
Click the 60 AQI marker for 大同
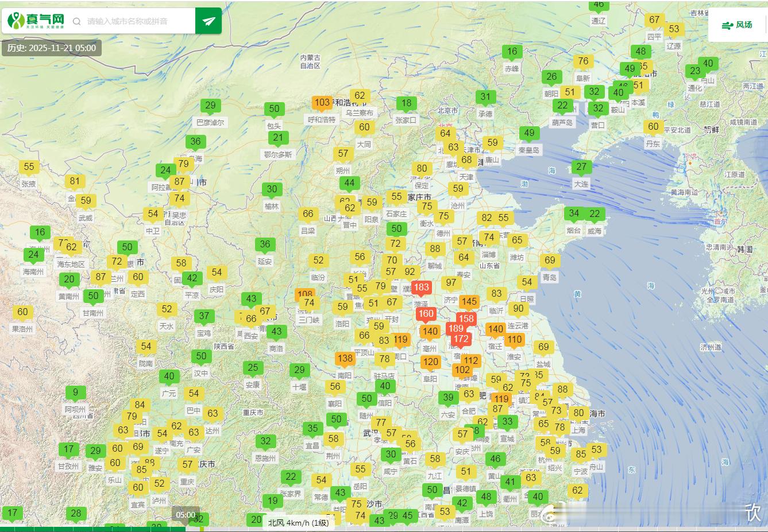[364, 127]
